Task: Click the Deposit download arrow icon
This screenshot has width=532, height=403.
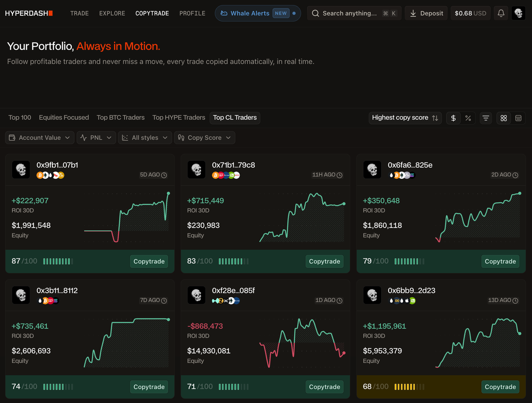Action: click(413, 13)
